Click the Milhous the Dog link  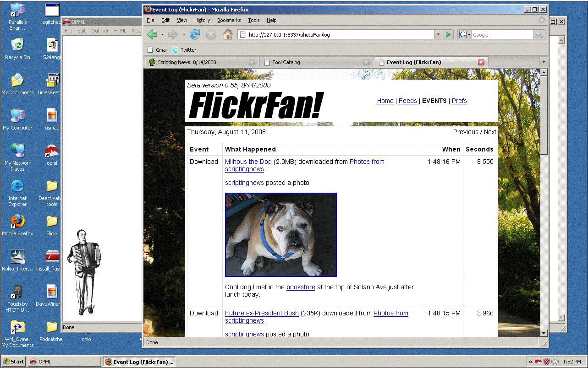[248, 162]
